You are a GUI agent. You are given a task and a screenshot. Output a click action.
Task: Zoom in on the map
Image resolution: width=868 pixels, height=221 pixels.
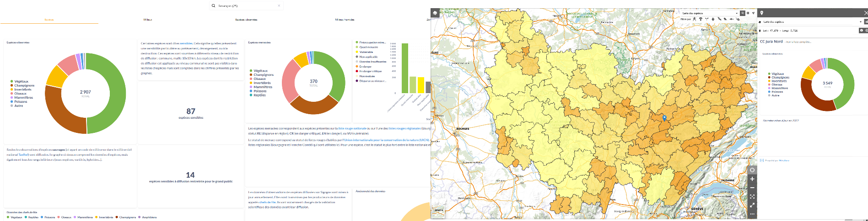coord(752,179)
